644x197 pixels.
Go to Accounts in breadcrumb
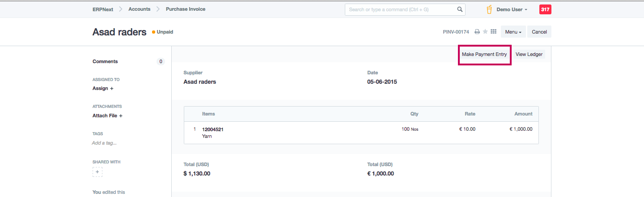click(140, 9)
